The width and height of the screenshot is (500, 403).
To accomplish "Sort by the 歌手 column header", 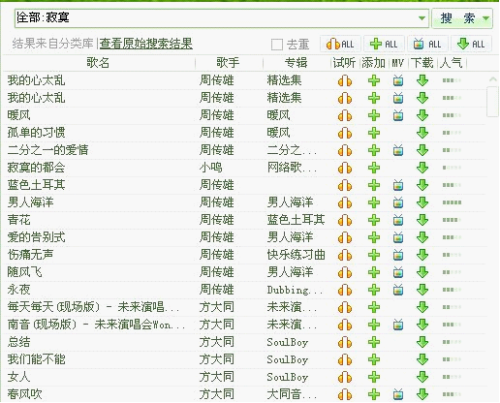I will (x=228, y=62).
